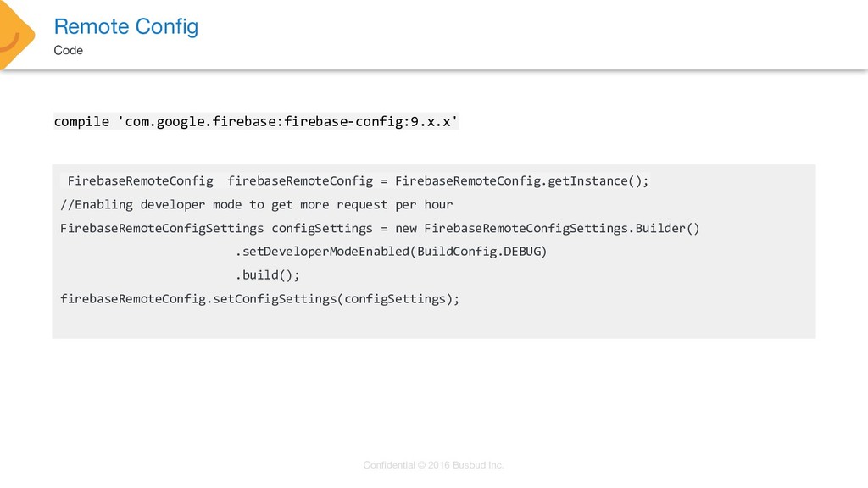Click the setConfigSettings(configSettings) line

point(259,299)
